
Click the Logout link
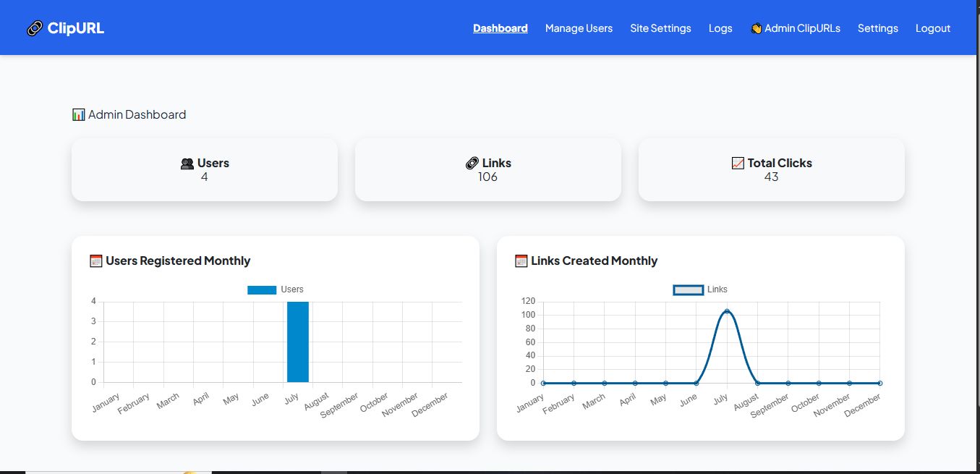click(x=932, y=28)
